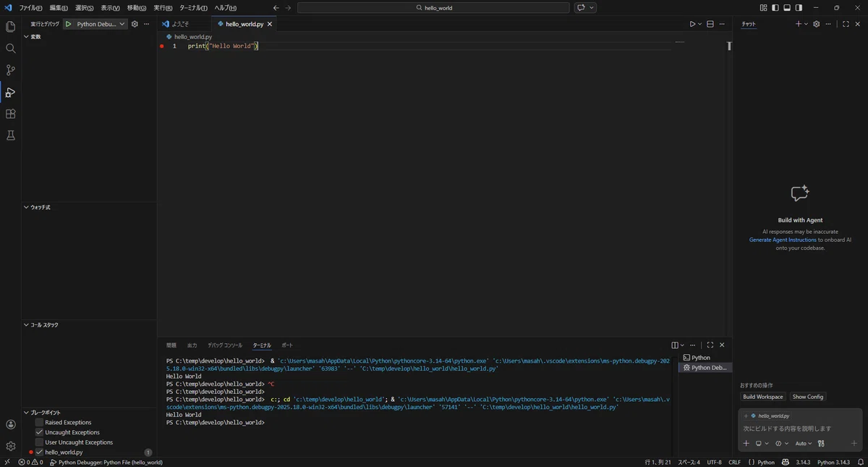Viewport: 868px width, 467px height.
Task: Open the Copilot status bar icon
Action: tap(786, 462)
